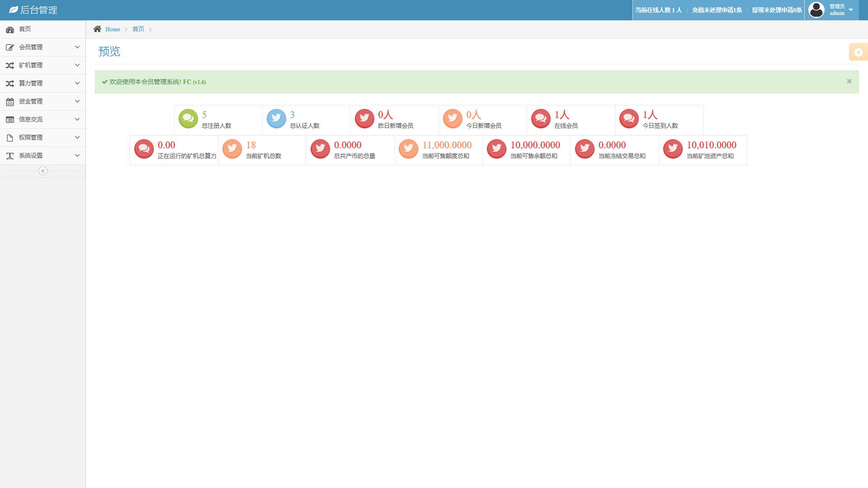
Task: Click the orange bird icon for 当前矿机总数
Action: 232,149
